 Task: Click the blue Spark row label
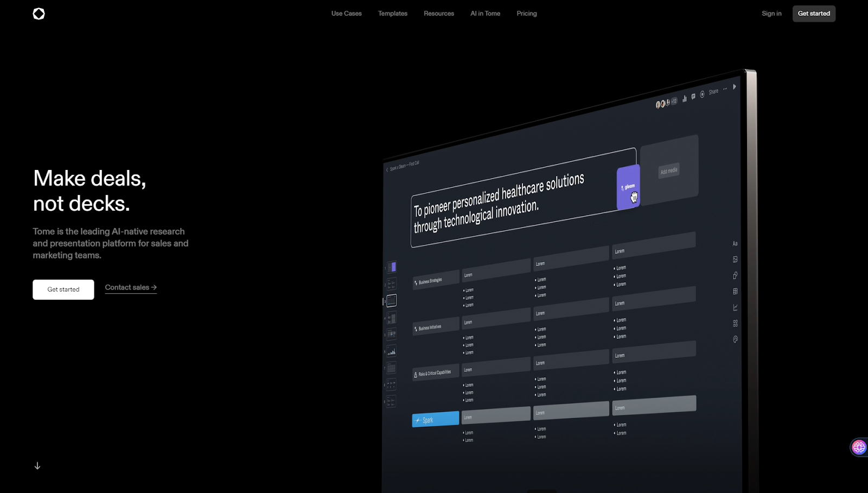click(x=436, y=419)
